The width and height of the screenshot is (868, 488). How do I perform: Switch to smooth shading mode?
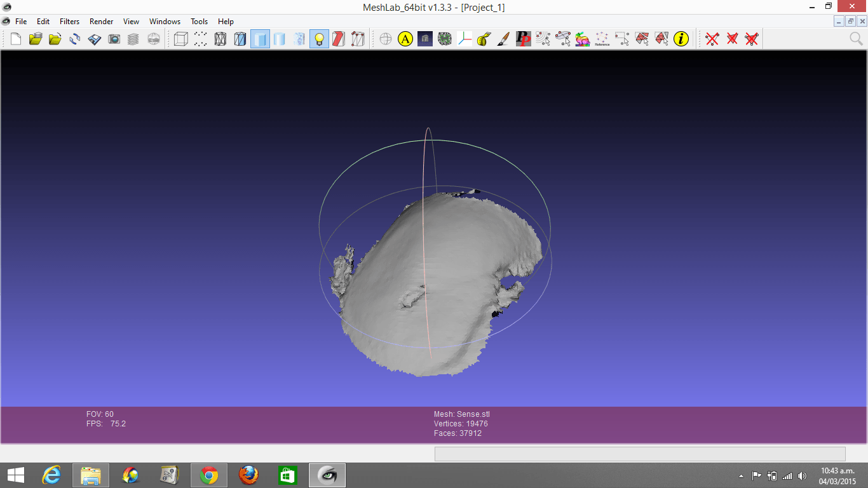coord(280,39)
